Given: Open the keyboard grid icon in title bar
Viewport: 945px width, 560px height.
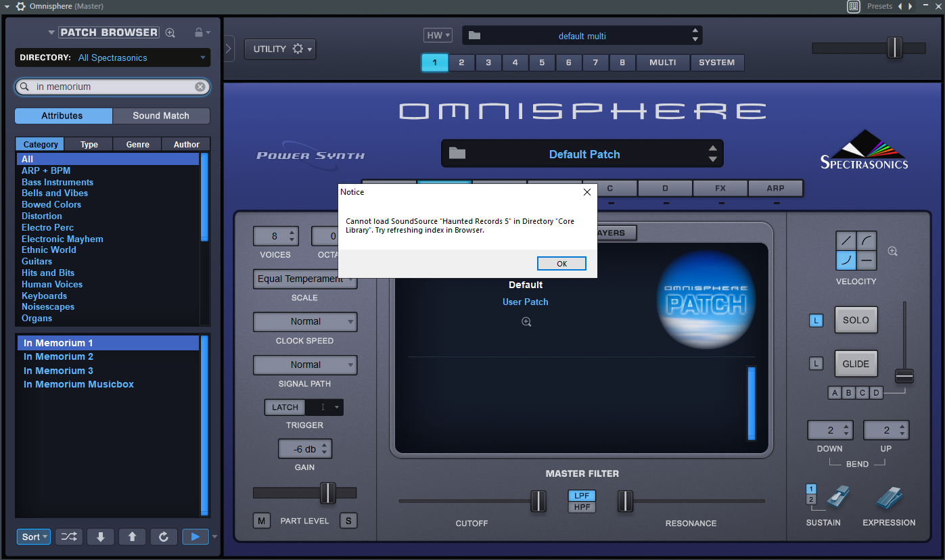Looking at the screenshot, I should pos(854,6).
